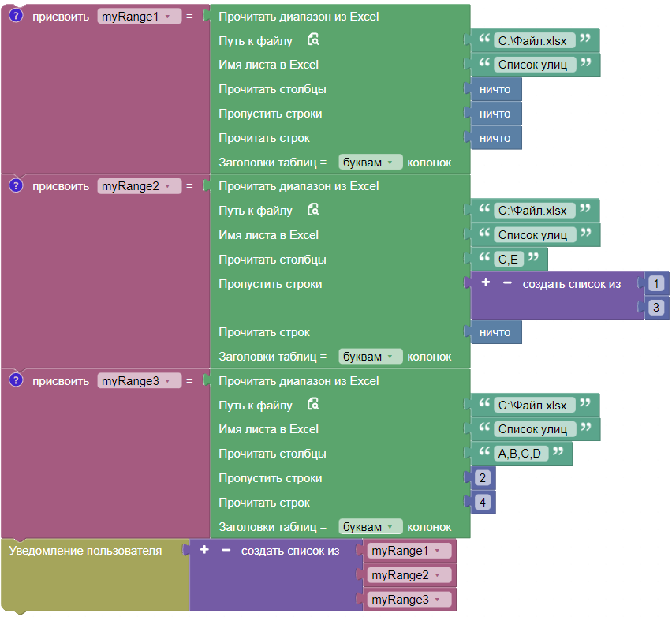Select "ничто" block beside read rows in myRange1
Screen dimensions: 672x617
(x=496, y=138)
